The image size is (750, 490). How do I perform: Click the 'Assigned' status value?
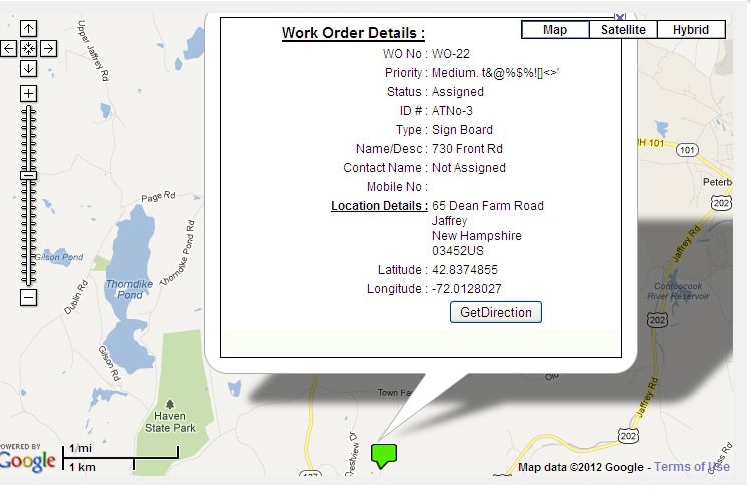point(457,92)
